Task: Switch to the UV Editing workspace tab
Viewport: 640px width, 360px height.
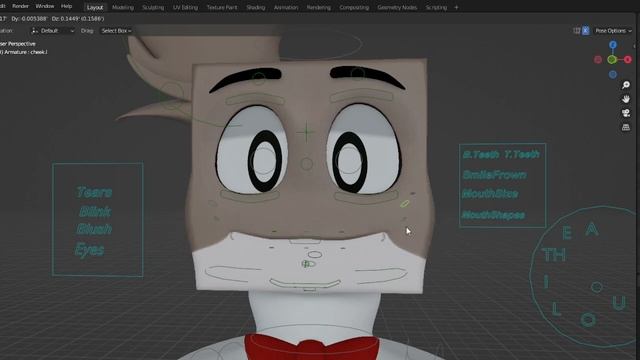Action: click(185, 7)
